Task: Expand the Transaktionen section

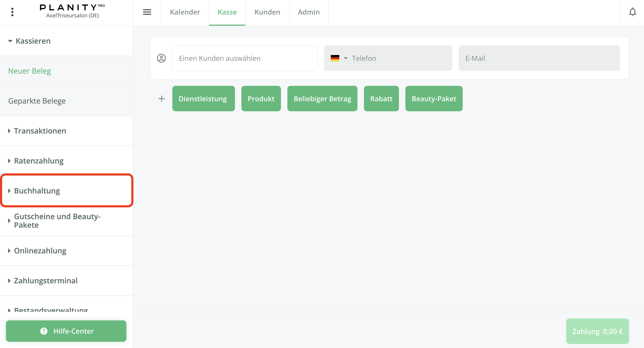Action: click(40, 131)
